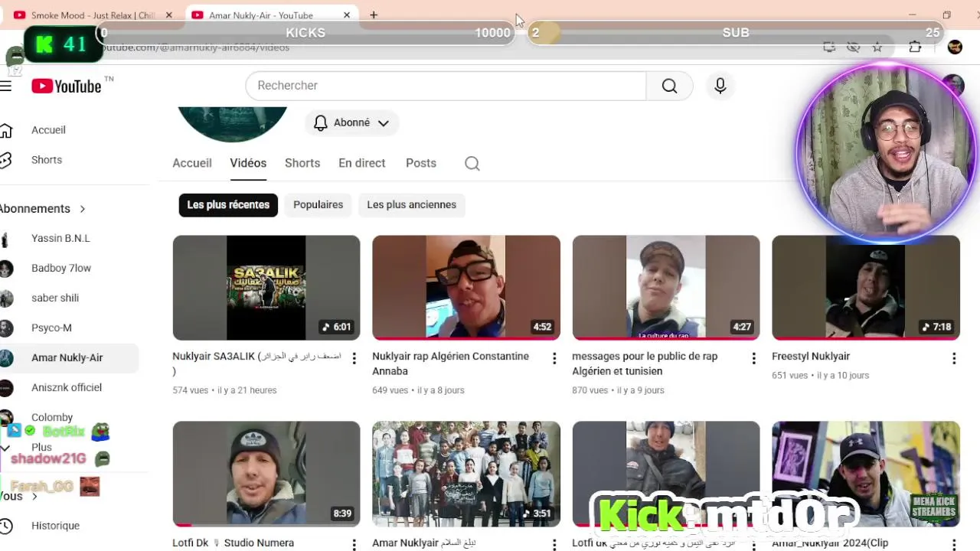Open options for Lotfi Dk Studio Numera video
Image resolution: width=980 pixels, height=551 pixels.
354,545
